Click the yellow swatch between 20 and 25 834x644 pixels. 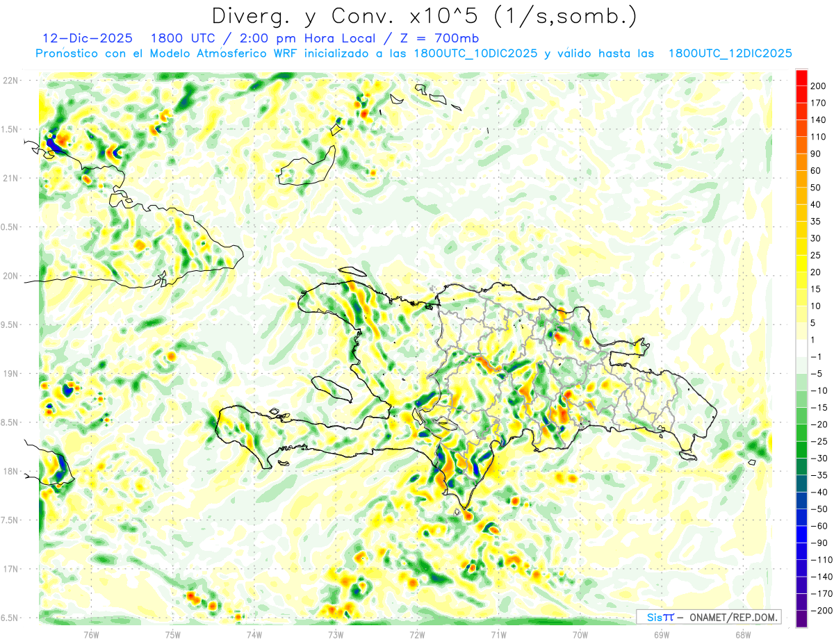[x=801, y=263]
